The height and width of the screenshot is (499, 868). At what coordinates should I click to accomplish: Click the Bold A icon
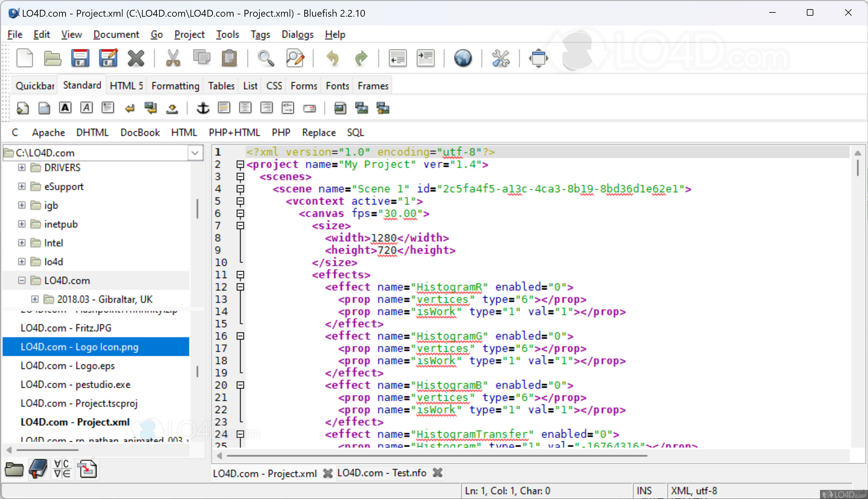[65, 108]
